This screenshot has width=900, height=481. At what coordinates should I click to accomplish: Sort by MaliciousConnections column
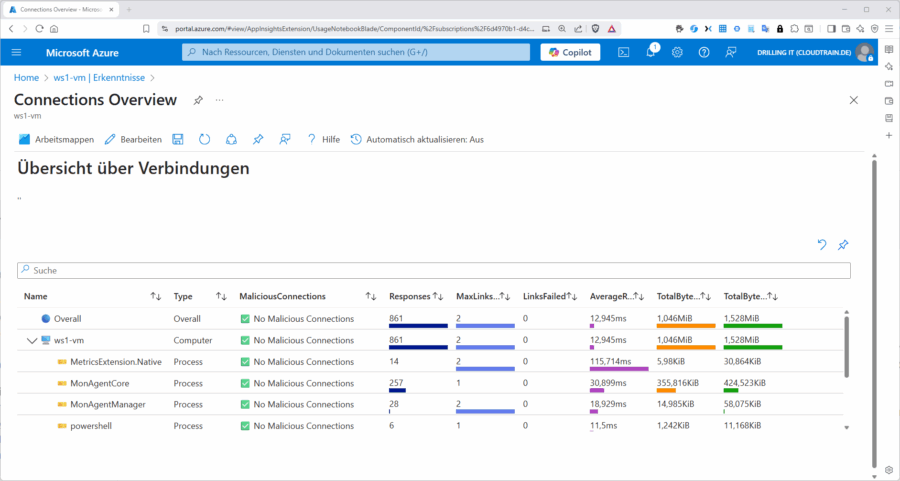point(371,296)
